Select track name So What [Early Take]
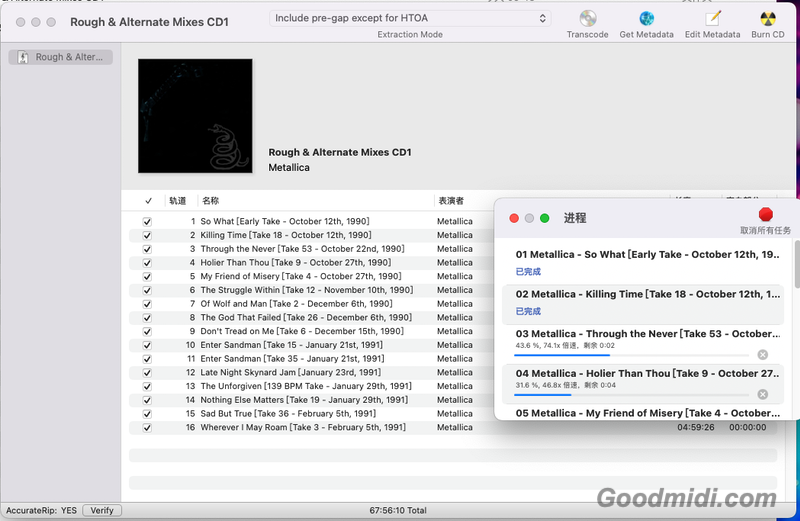Viewport: 800px width, 521px height. click(x=285, y=221)
